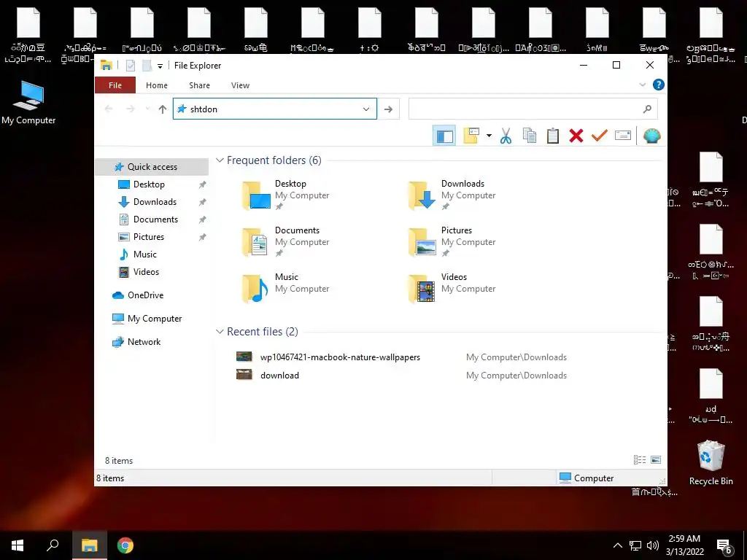
Task: Select My Computer in navigation pane
Action: pos(155,319)
